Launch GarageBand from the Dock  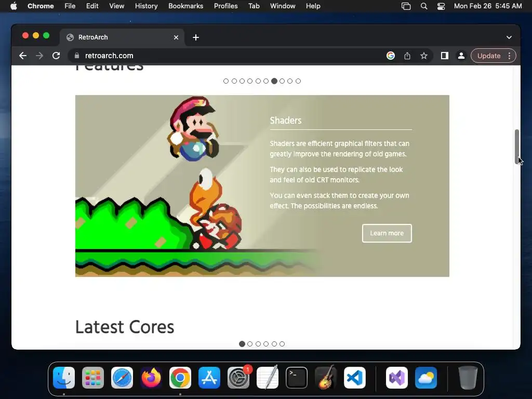pyautogui.click(x=326, y=378)
